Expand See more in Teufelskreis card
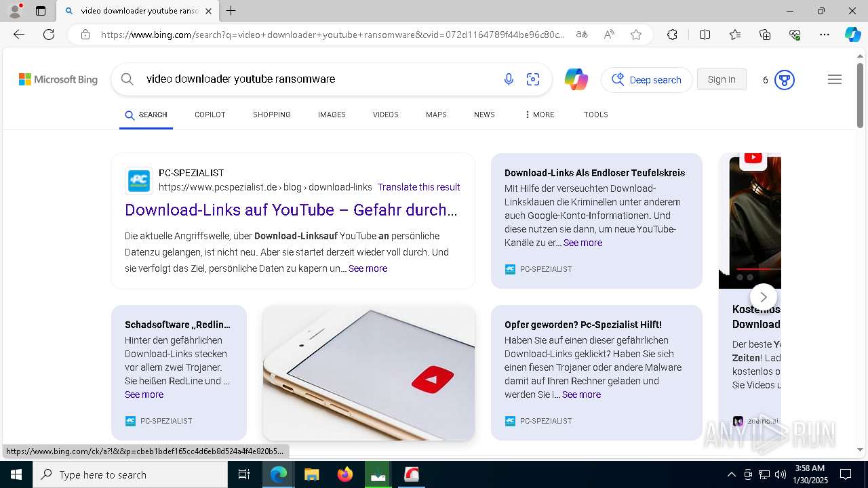Viewport: 868px width, 488px height. [x=583, y=243]
